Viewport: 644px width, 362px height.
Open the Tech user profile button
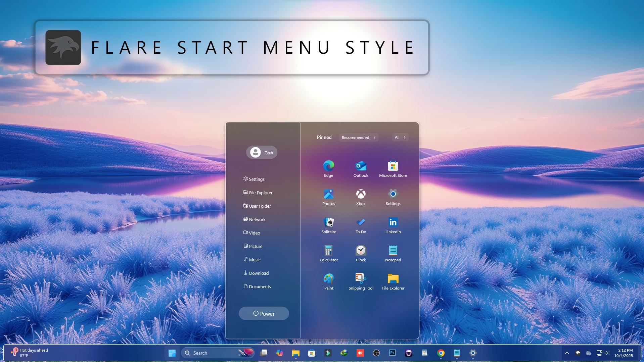[262, 153]
